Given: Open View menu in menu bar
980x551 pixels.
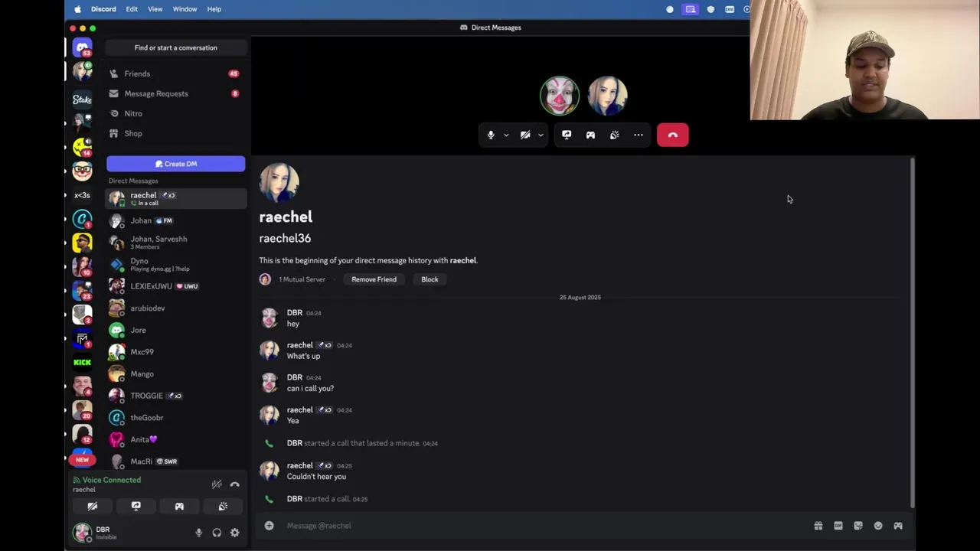Looking at the screenshot, I should (x=155, y=9).
